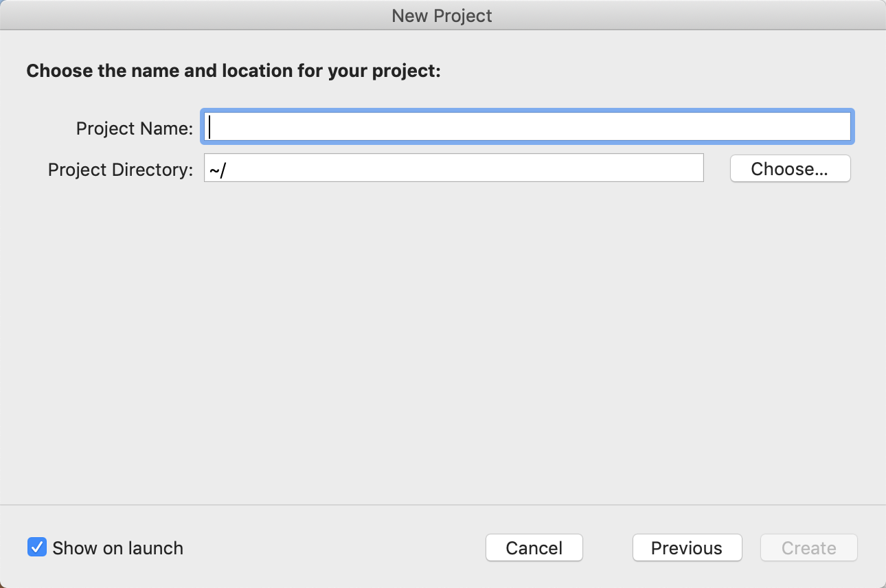
Task: Click inside the Project Directory field
Action: pos(454,168)
